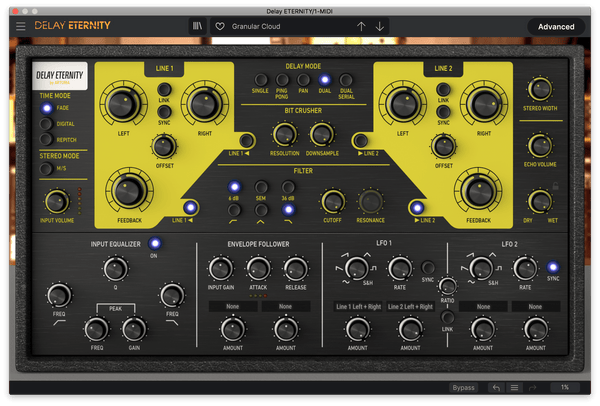Select SEM filter type
The width and height of the screenshot is (600, 406).
coord(261,187)
